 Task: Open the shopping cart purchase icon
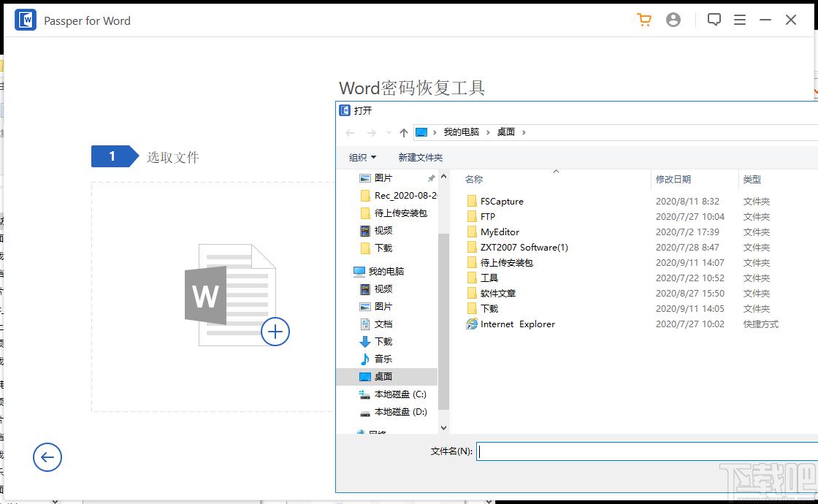(x=644, y=20)
